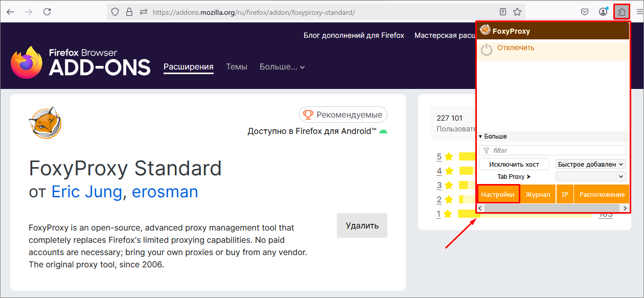Switch to the Расширения tab
The height and width of the screenshot is (298, 644).
[x=188, y=66]
